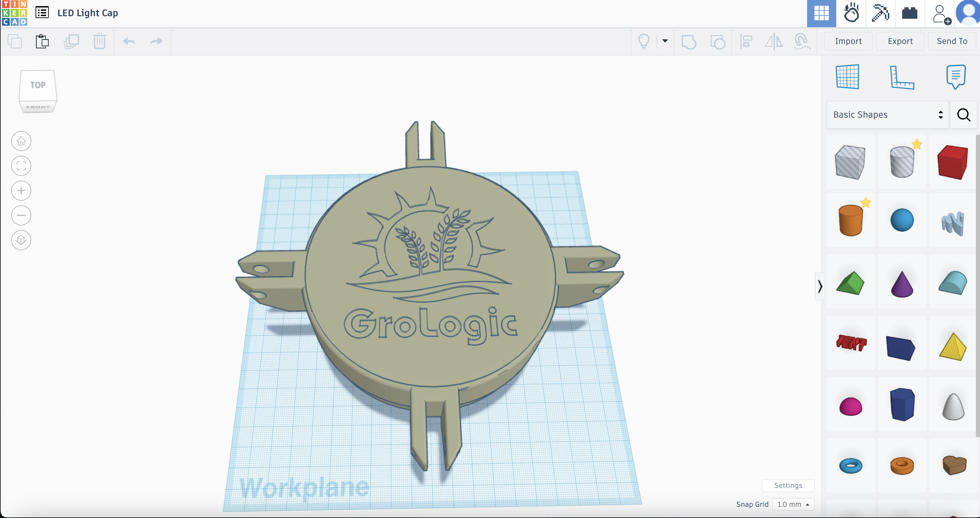Open the Basic Shapes dropdown
980x518 pixels.
coord(887,114)
